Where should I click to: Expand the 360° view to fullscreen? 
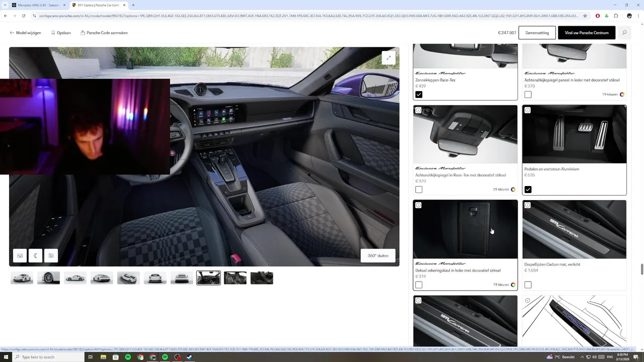click(388, 58)
